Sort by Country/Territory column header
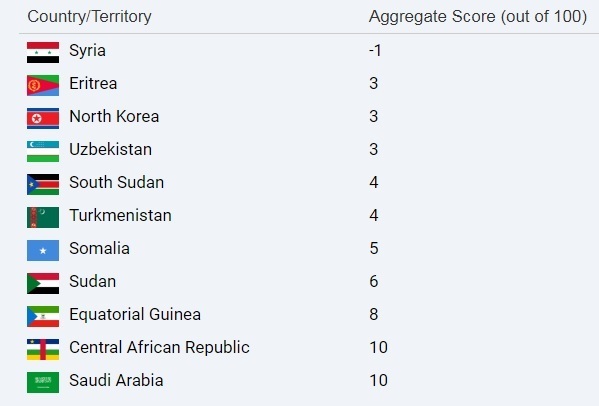Viewport: 599px width, 406px height. point(89,16)
